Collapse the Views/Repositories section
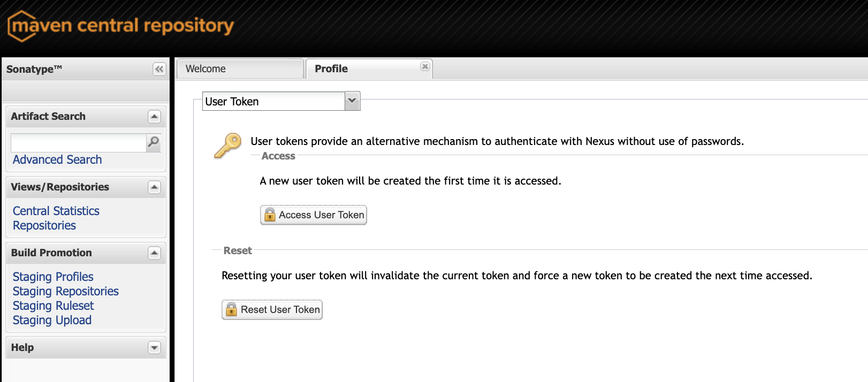Screen dimensions: 868x382 pyautogui.click(x=154, y=187)
